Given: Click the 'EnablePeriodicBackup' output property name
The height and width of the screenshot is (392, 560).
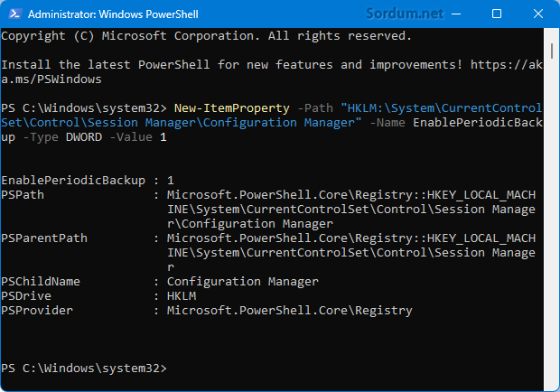Looking at the screenshot, I should tap(73, 181).
